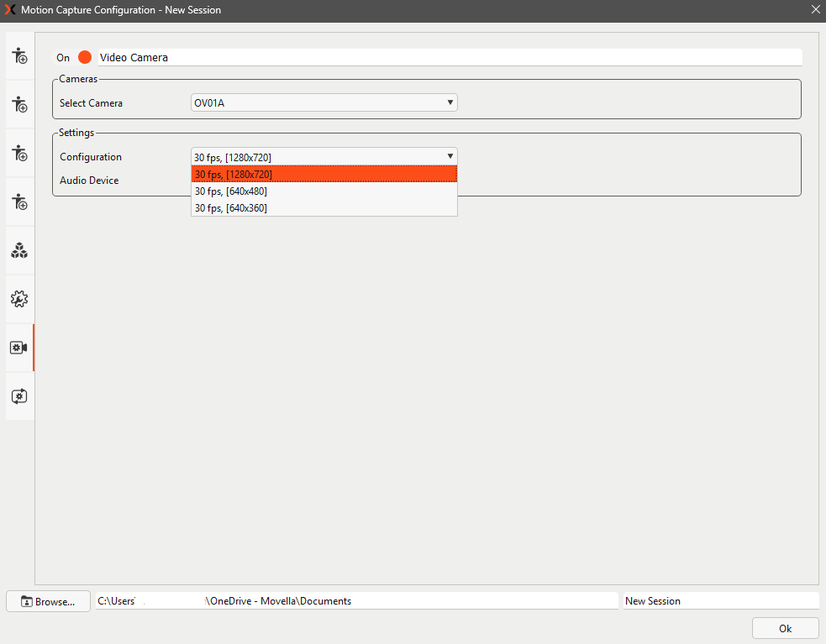Open the gear-and-wrench settings tab
The image size is (826, 644).
[20, 299]
